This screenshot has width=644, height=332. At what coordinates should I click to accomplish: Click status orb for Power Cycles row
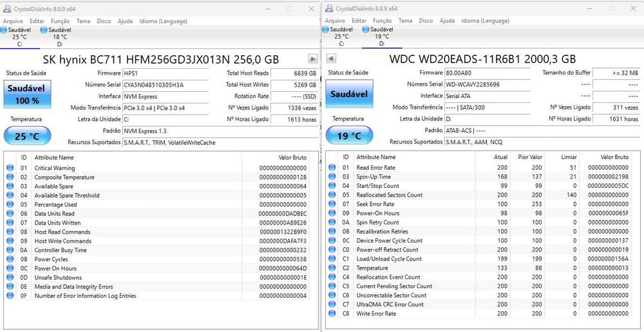(x=10, y=259)
